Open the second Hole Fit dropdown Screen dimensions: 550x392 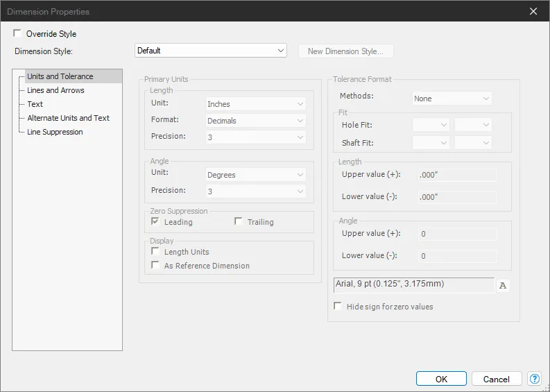(x=473, y=125)
